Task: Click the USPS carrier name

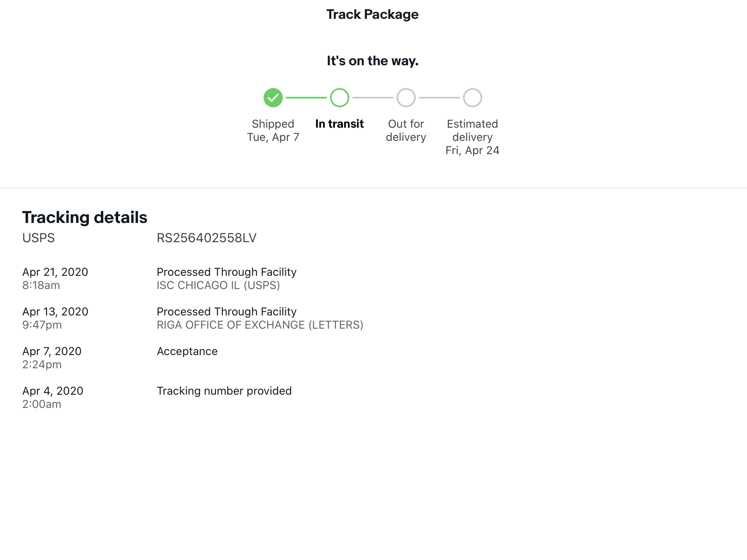Action: click(38, 238)
